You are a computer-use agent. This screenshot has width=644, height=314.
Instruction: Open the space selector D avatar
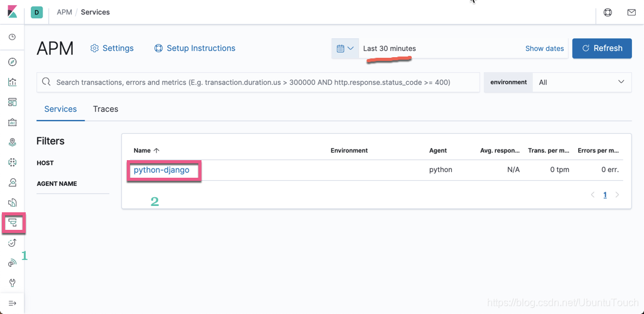point(36,13)
